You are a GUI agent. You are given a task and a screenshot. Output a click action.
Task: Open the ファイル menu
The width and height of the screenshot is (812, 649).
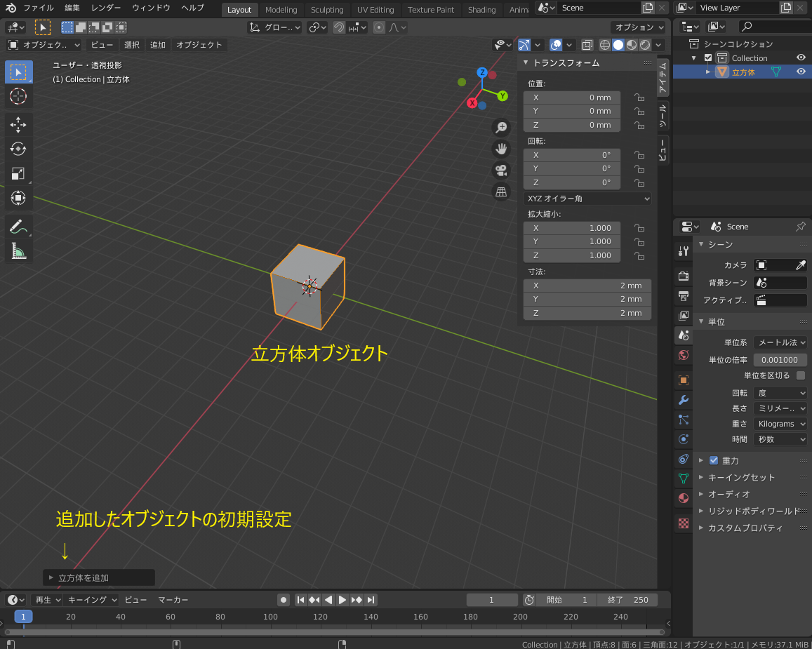39,8
